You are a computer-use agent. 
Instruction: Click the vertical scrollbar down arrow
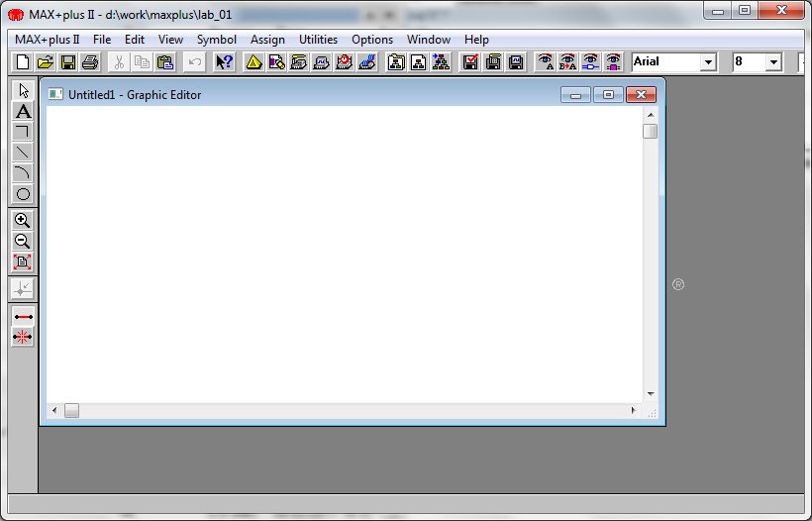[x=651, y=394]
